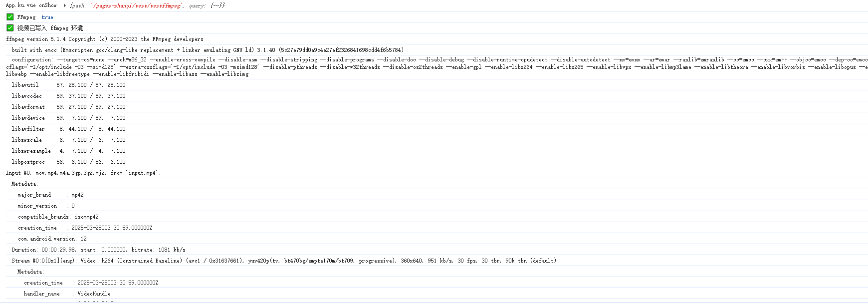Click the "Input #0, mov,mp4" line
This screenshot has width=868, height=303.
point(83,173)
